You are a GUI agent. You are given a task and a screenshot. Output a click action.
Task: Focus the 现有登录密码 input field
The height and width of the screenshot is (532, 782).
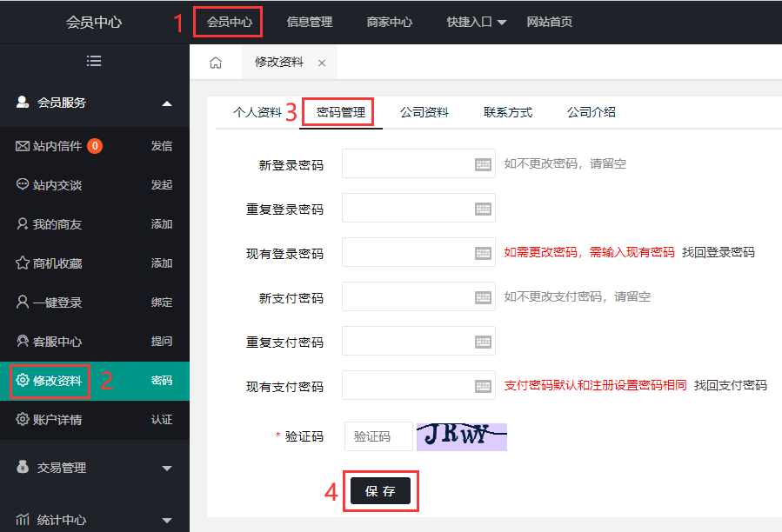[x=418, y=252]
